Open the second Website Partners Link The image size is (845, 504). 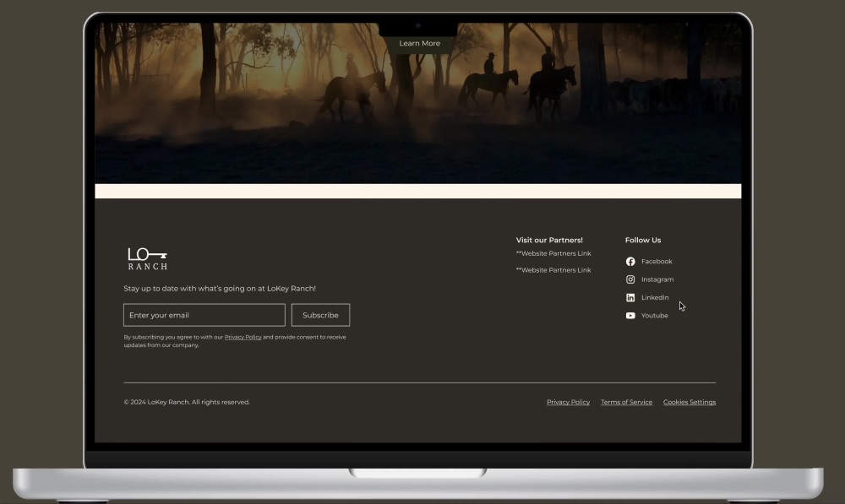[553, 270]
